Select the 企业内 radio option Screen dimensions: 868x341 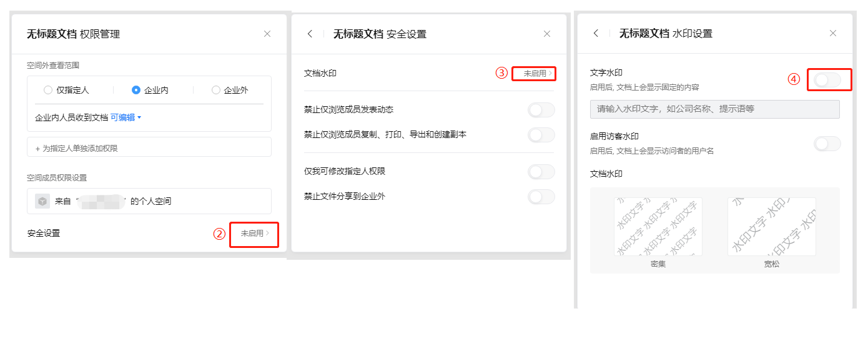coord(150,90)
